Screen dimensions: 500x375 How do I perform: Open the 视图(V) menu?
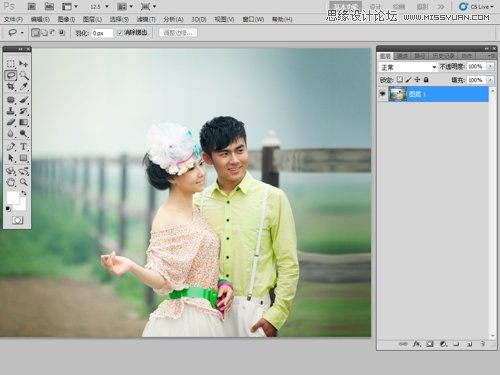coord(224,19)
